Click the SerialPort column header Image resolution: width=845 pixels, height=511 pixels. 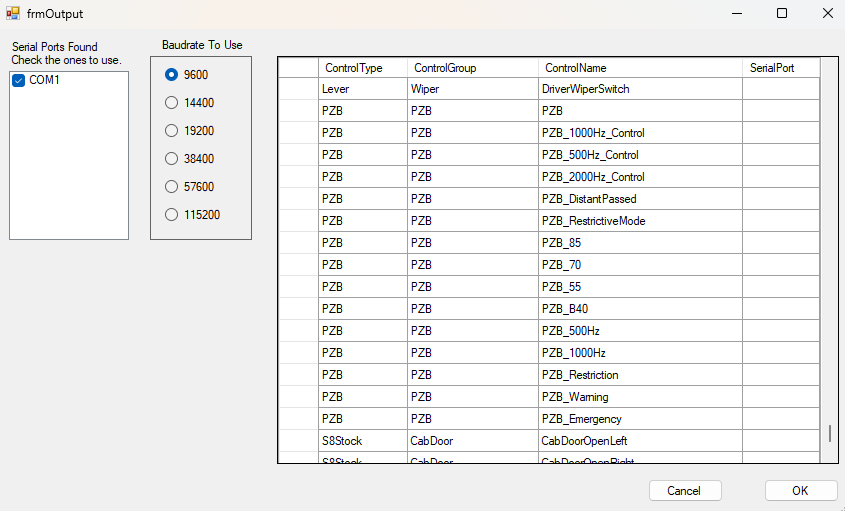click(x=781, y=68)
